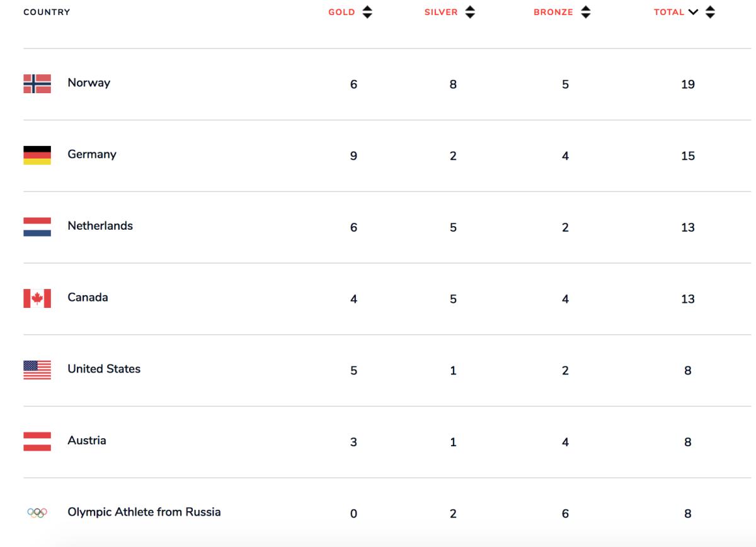Click the Netherlands flag icon

coord(37,227)
